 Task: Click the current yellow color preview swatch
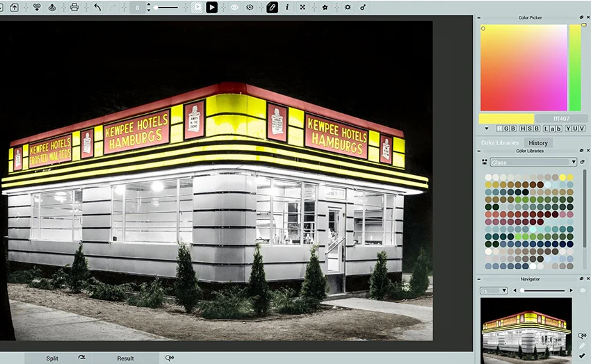(x=506, y=119)
